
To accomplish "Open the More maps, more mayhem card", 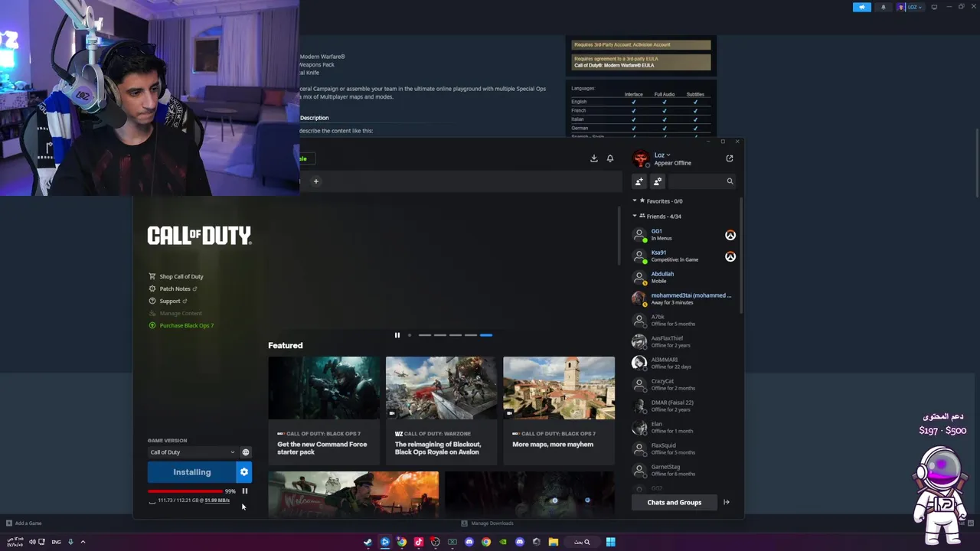I will pos(559,411).
